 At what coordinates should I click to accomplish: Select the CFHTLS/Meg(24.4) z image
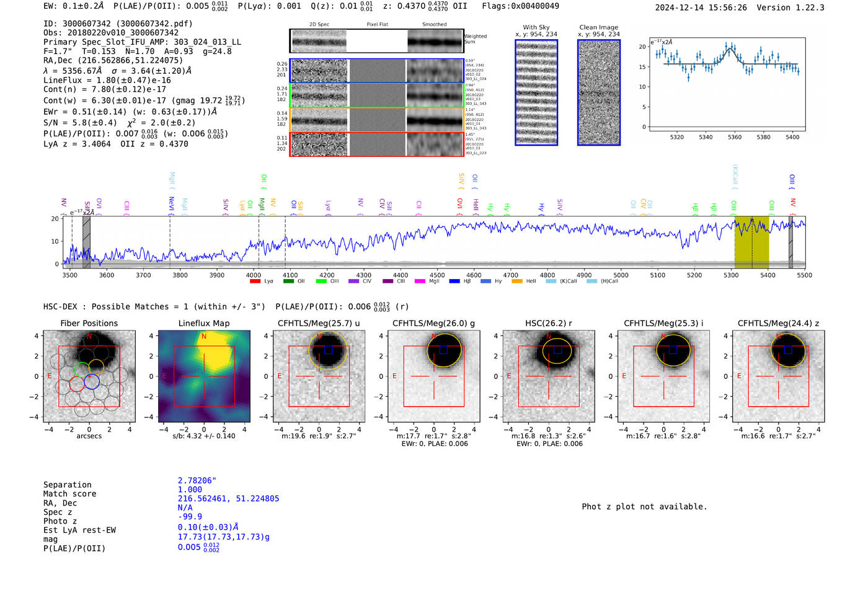(x=778, y=376)
